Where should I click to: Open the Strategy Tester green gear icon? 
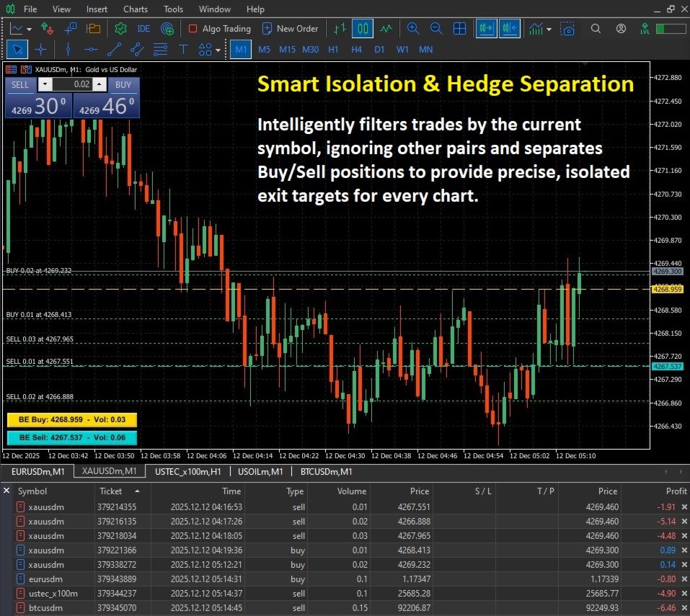(120, 29)
